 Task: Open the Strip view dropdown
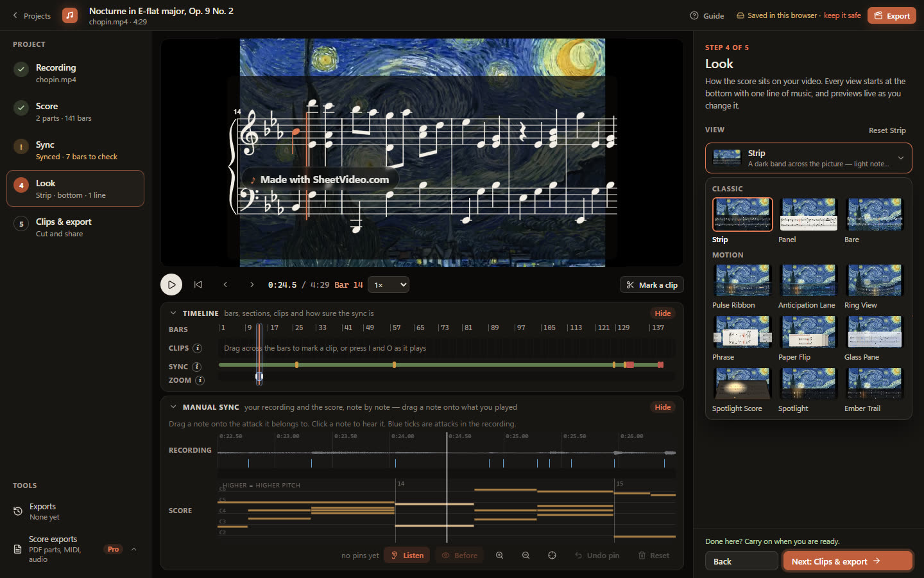click(x=809, y=158)
